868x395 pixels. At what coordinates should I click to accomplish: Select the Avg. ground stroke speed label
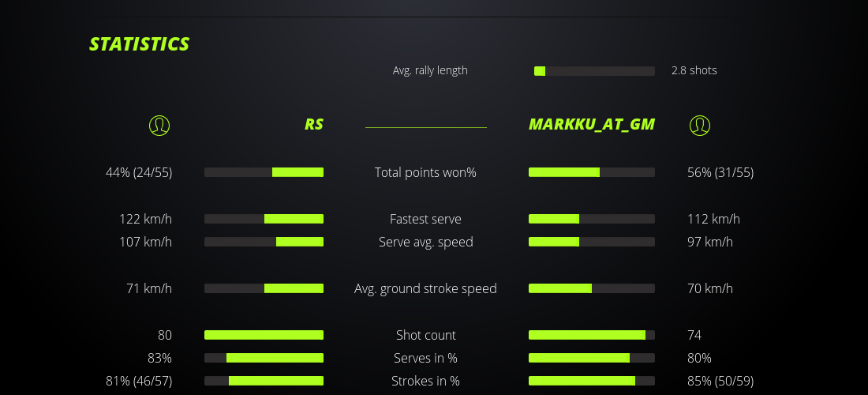coord(425,288)
